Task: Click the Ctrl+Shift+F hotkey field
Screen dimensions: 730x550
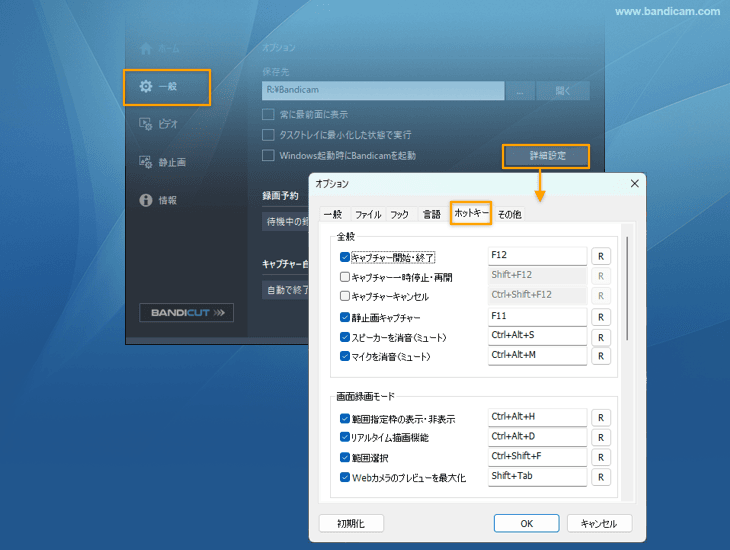Action: point(537,456)
